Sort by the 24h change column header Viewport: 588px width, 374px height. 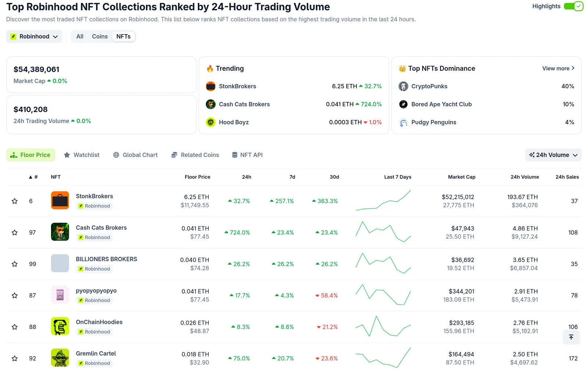pos(247,177)
